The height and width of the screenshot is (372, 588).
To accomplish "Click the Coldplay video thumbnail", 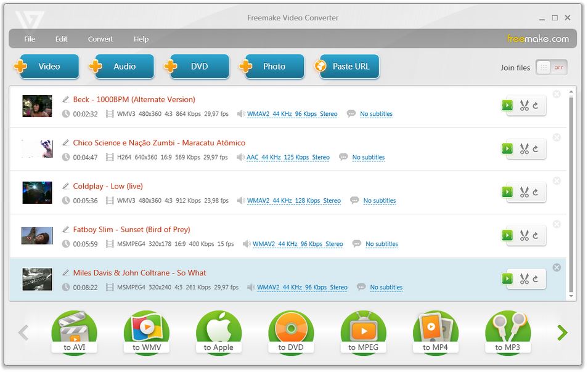I will [36, 192].
